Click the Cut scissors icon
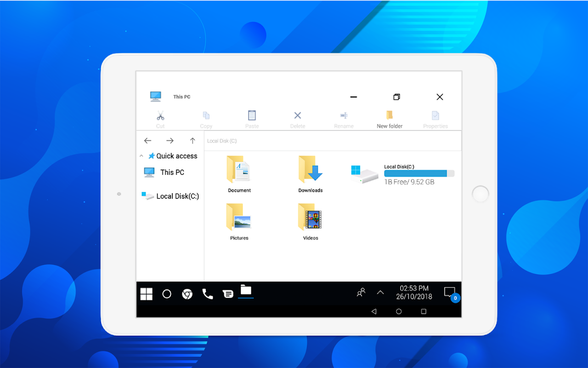The image size is (588, 368). tap(160, 115)
